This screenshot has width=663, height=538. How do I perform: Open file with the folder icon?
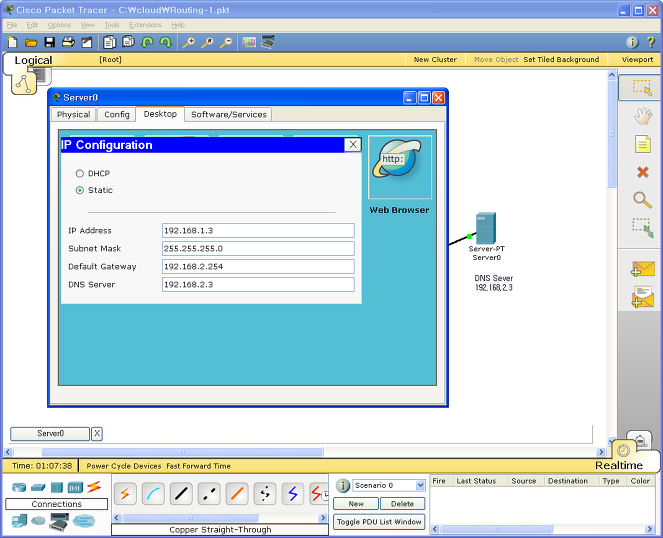point(31,42)
